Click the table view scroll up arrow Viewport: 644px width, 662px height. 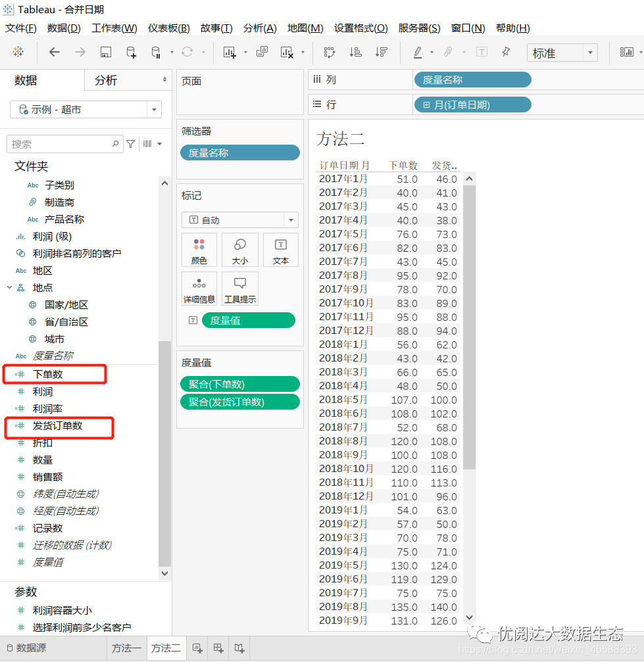click(469, 179)
